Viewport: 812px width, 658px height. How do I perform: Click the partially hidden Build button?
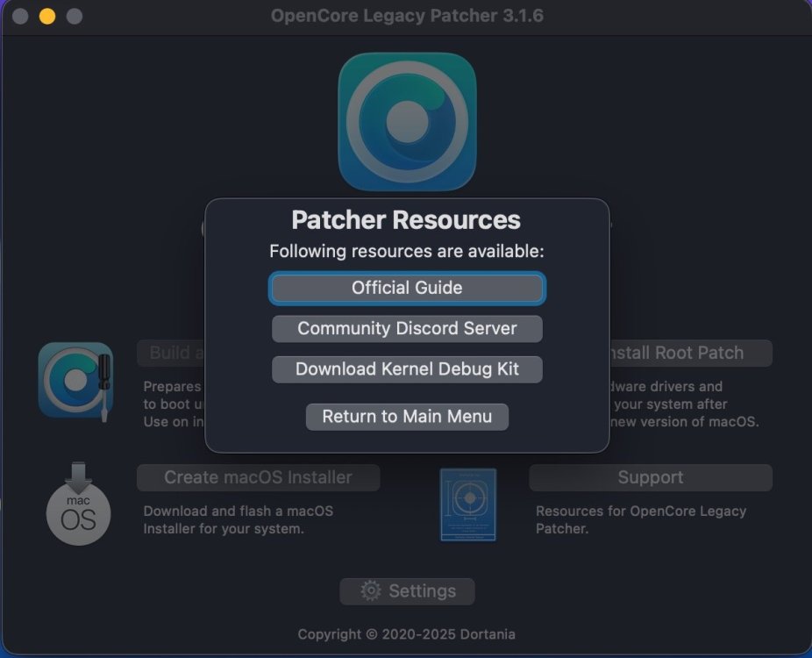171,353
